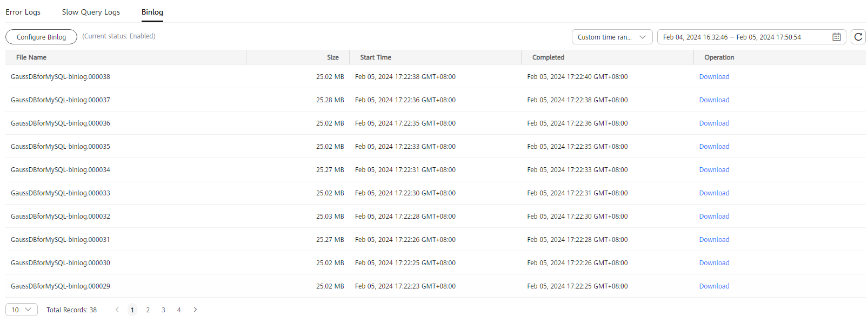The width and height of the screenshot is (868, 328).
Task: Download binlog.000036 file
Action: click(714, 123)
